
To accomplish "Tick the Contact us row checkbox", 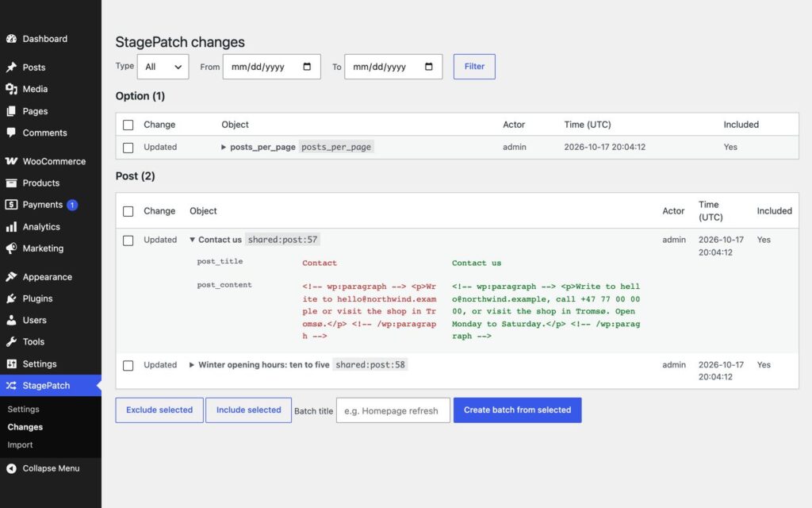I will coord(128,241).
